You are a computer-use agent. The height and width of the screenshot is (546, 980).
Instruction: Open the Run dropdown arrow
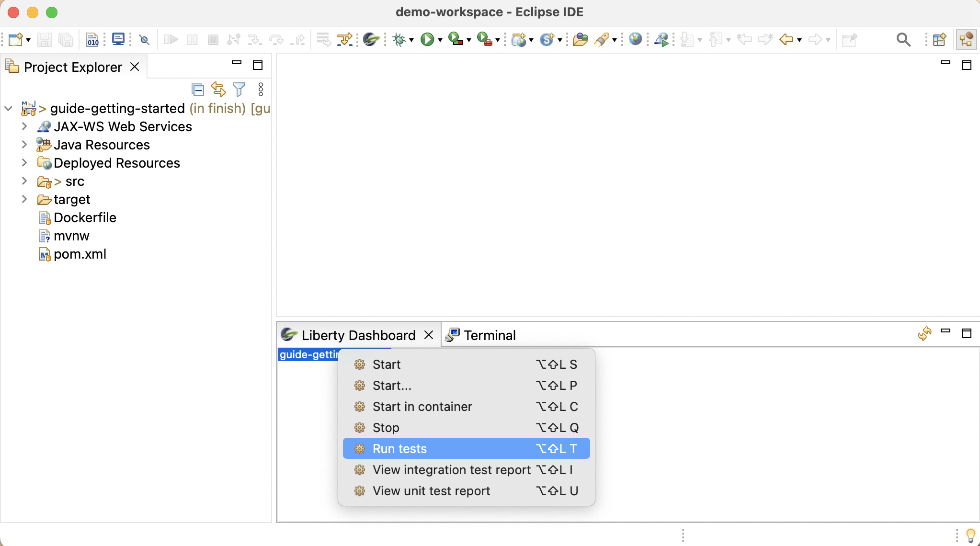440,40
